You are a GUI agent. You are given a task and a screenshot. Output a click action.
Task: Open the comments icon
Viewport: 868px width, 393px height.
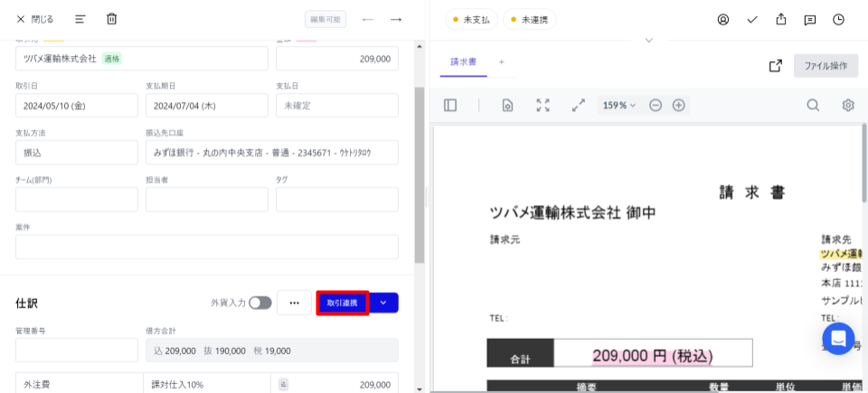(810, 19)
